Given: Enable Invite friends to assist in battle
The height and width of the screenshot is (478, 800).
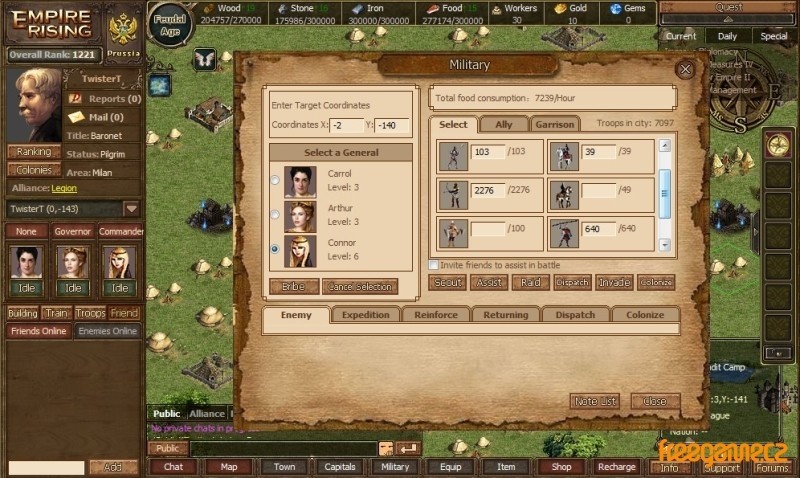Looking at the screenshot, I should tap(434, 265).
